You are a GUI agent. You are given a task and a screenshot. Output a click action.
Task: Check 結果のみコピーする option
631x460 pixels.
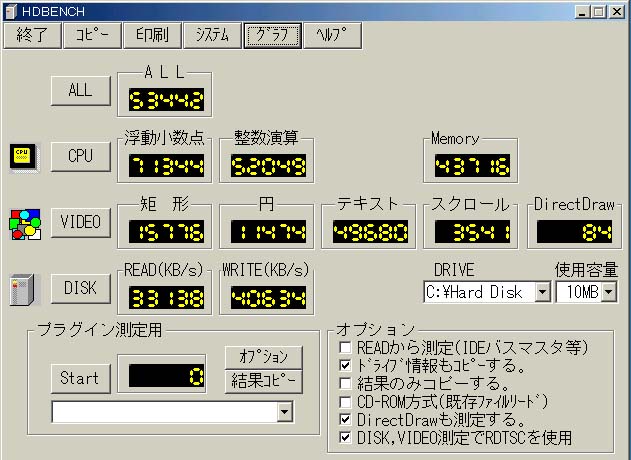point(346,383)
